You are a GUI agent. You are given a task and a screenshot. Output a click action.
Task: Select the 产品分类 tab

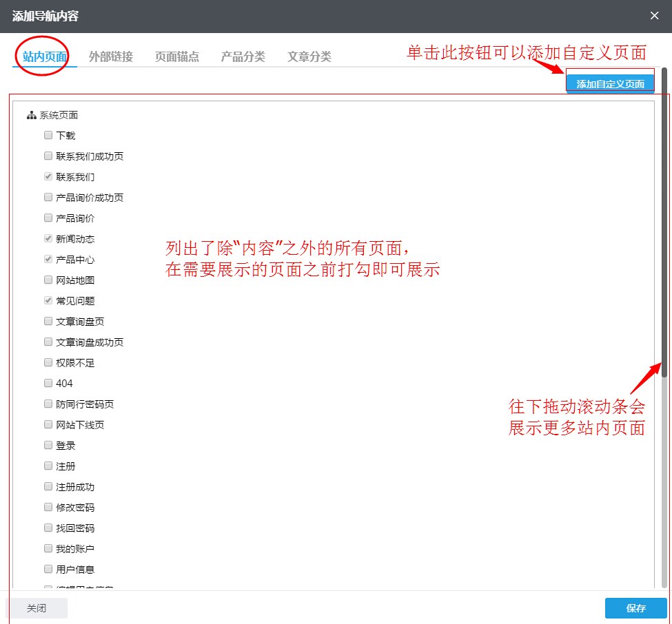[x=243, y=56]
